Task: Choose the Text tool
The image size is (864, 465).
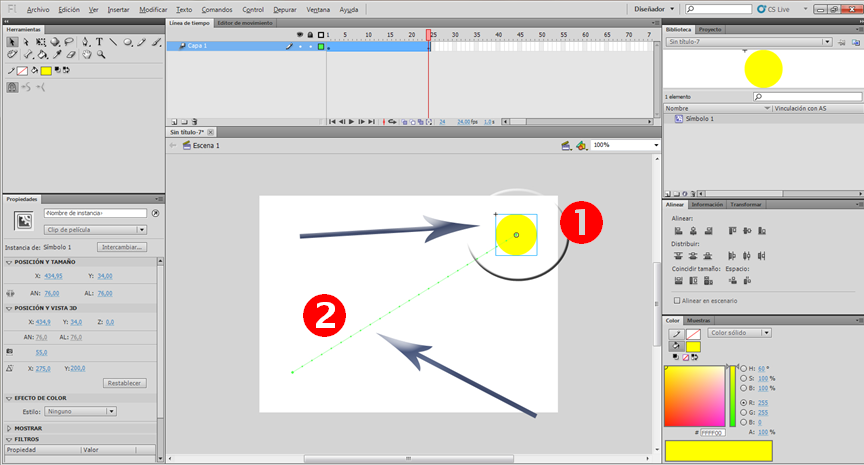Action: tap(99, 42)
